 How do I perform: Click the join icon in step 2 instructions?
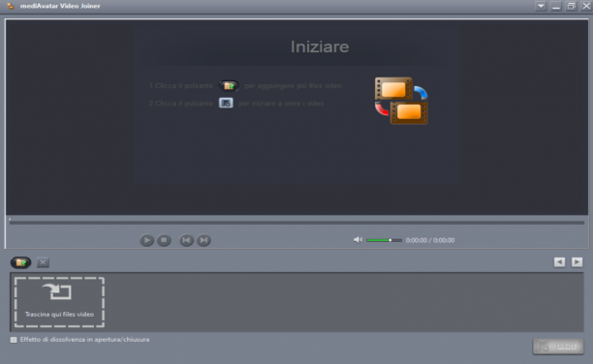[x=226, y=104]
